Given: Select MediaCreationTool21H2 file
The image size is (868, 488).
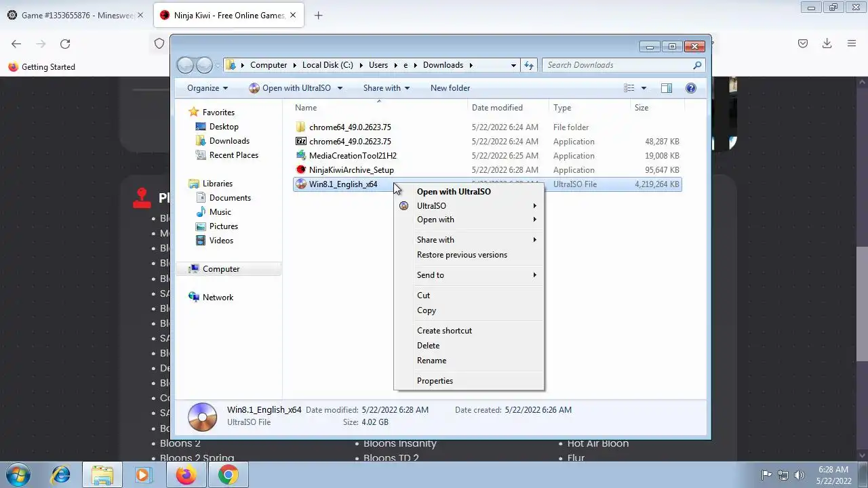Looking at the screenshot, I should [x=353, y=156].
